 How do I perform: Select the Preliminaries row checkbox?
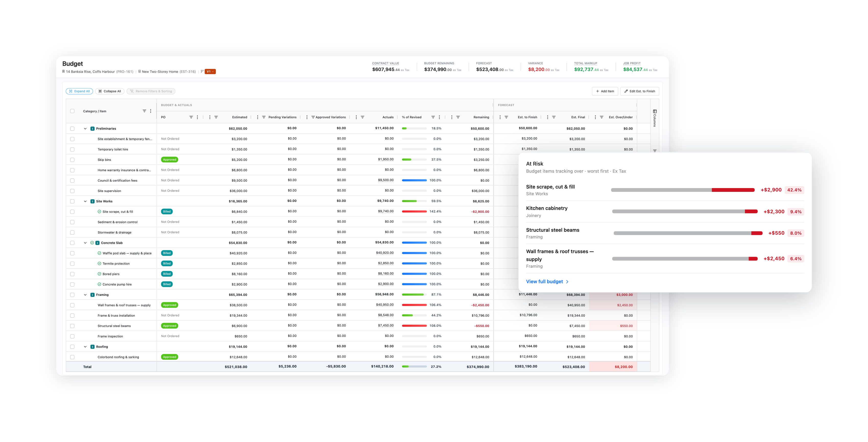72,129
